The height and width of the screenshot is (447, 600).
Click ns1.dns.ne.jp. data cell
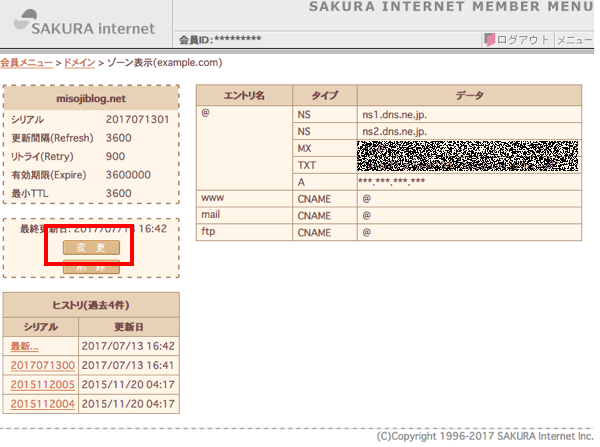coord(469,114)
